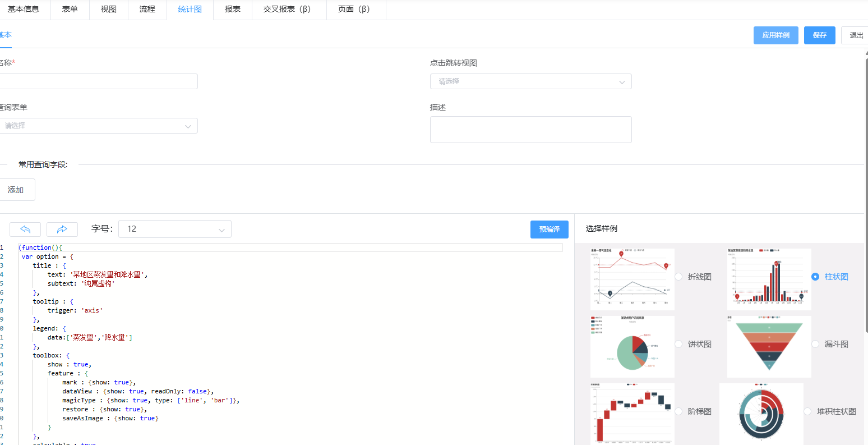The height and width of the screenshot is (445, 868).
Task: Click the 描述 field label
Action: (438, 107)
